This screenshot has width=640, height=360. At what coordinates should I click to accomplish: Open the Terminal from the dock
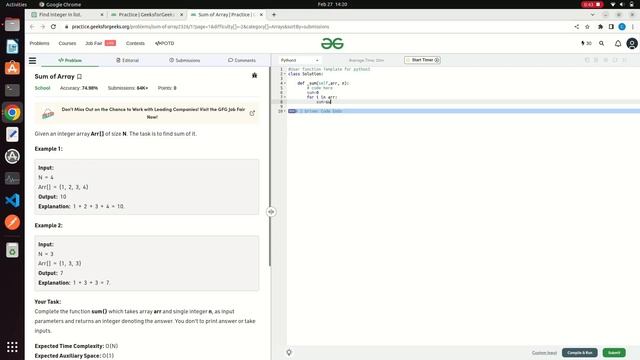pyautogui.click(x=12, y=90)
